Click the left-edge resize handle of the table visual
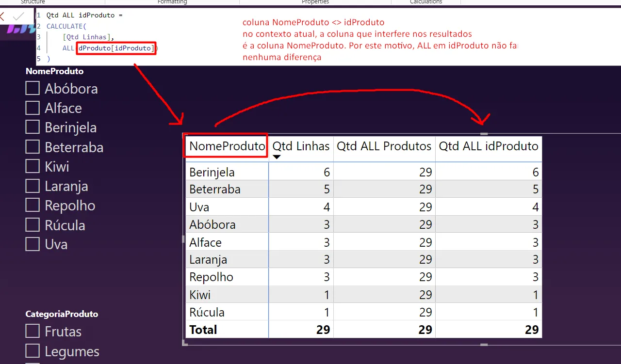Viewport: 621px width, 364px height. tap(183, 238)
